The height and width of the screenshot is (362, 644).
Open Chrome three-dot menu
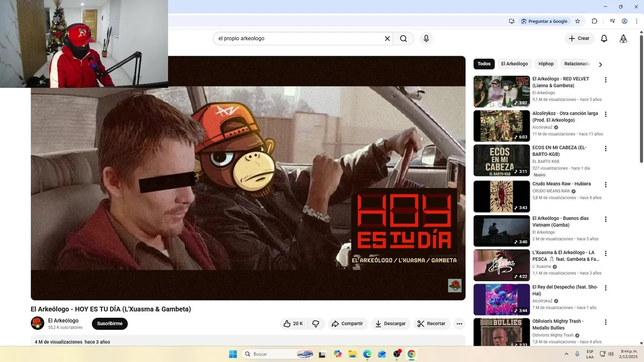(x=636, y=21)
